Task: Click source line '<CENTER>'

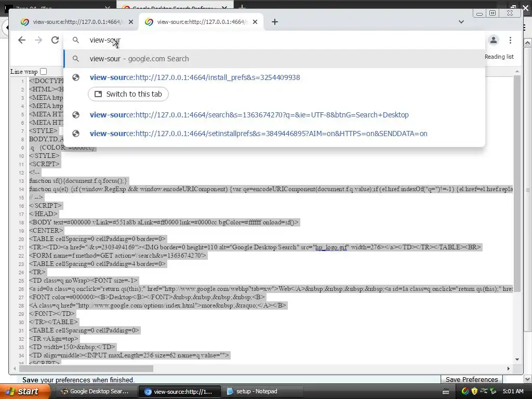Action: click(46, 230)
